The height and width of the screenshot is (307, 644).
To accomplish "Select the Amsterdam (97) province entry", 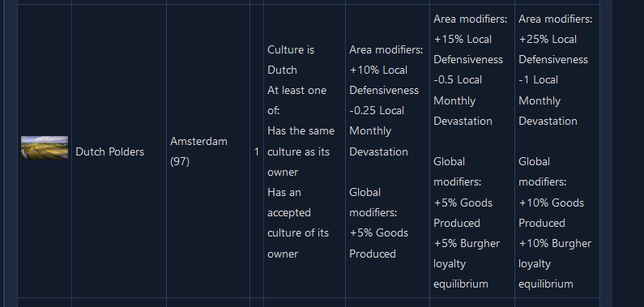I will tap(198, 151).
